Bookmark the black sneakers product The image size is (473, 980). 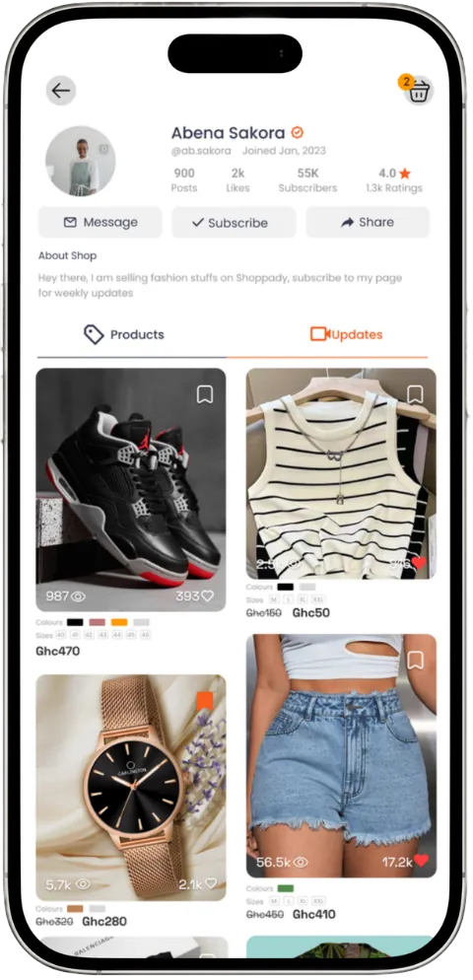point(205,394)
